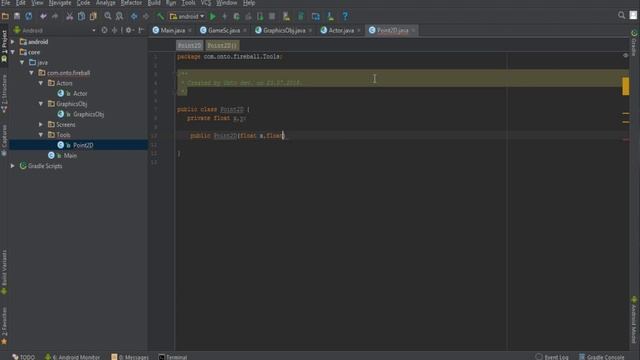This screenshot has height=360, width=640.
Task: Collapse the Actors package
Action: 41,83
